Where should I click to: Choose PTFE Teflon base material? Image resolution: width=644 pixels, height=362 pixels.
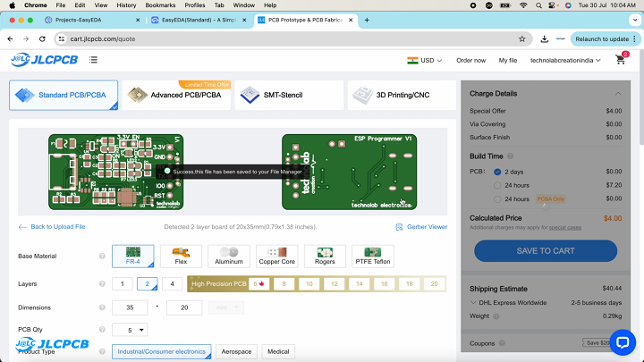pos(373,257)
